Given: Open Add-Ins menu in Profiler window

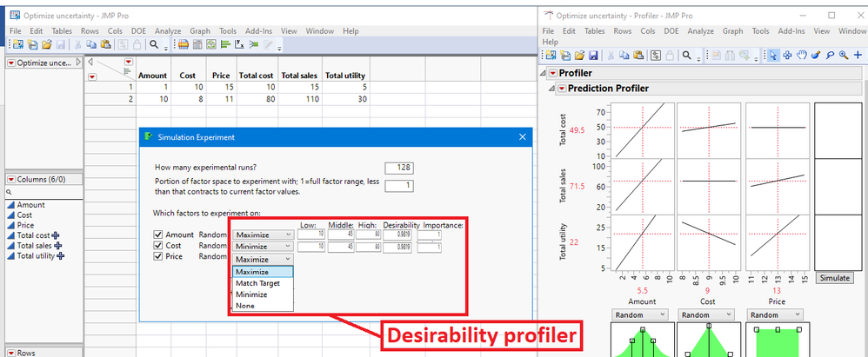Looking at the screenshot, I should (791, 31).
